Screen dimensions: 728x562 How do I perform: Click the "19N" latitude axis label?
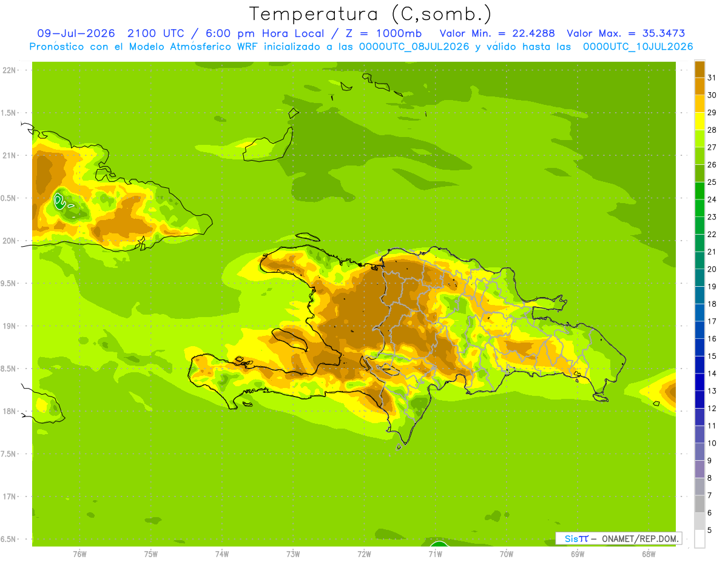coord(9,326)
